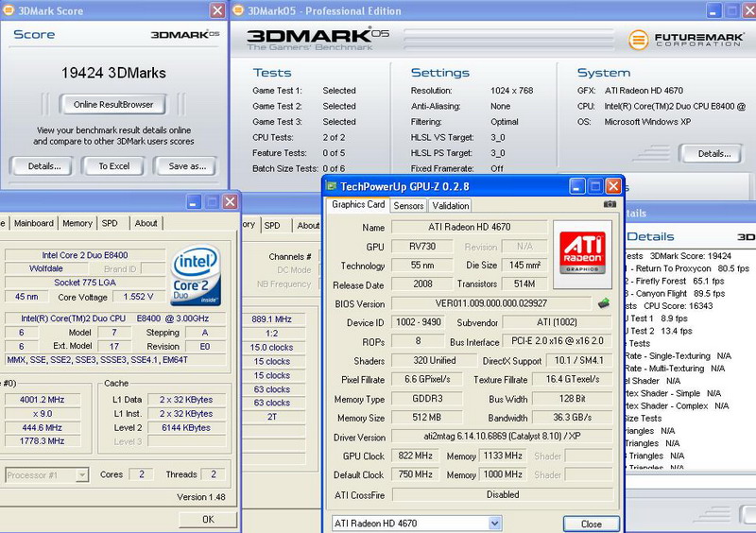Click the To Excel button
The height and width of the screenshot is (533, 756).
(x=113, y=166)
